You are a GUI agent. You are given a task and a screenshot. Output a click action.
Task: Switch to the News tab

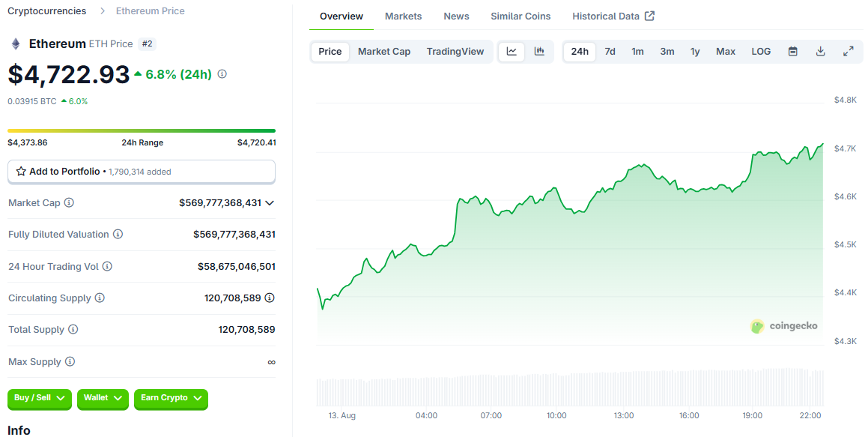[x=456, y=16]
